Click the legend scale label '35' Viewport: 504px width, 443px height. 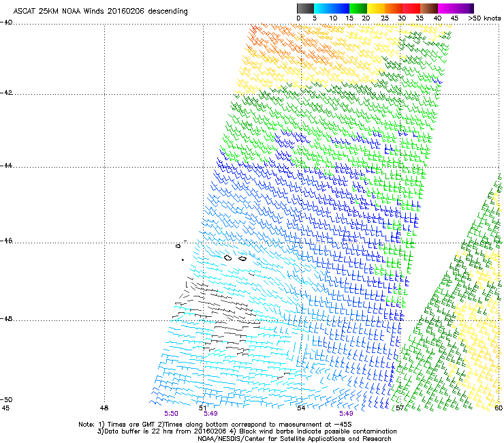coord(420,18)
